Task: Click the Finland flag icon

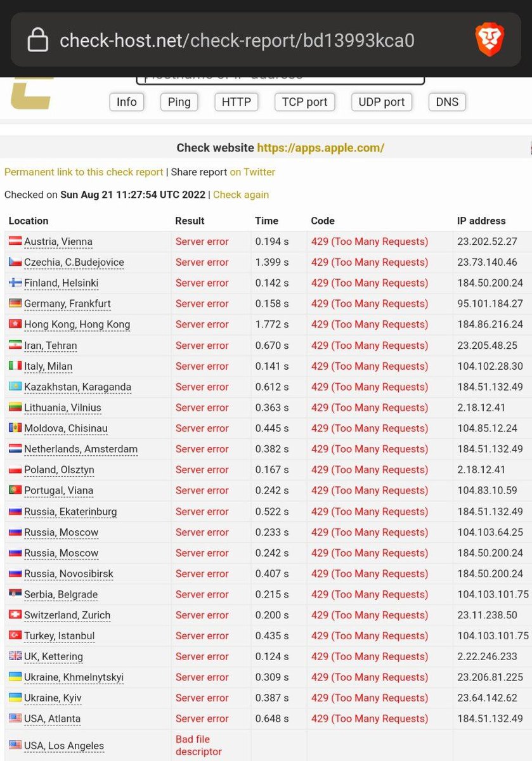Action: 15,283
